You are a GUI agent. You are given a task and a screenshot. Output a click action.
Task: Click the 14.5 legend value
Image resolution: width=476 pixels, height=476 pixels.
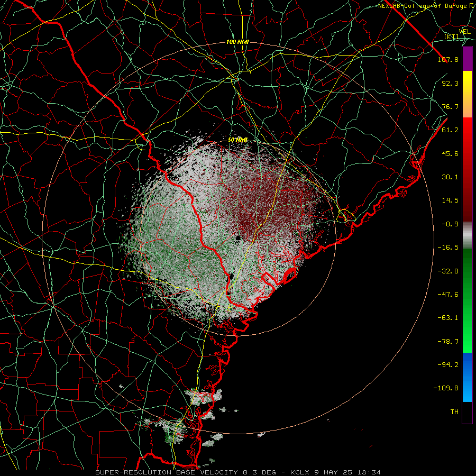[x=450, y=200]
